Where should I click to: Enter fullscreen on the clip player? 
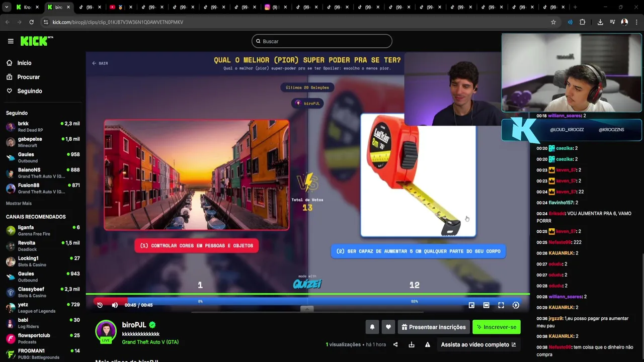501,305
